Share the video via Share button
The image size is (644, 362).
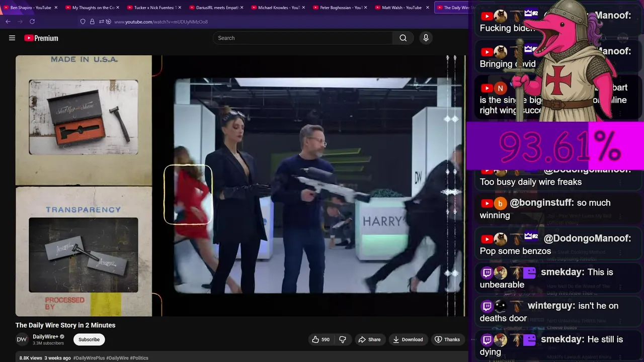point(369,339)
